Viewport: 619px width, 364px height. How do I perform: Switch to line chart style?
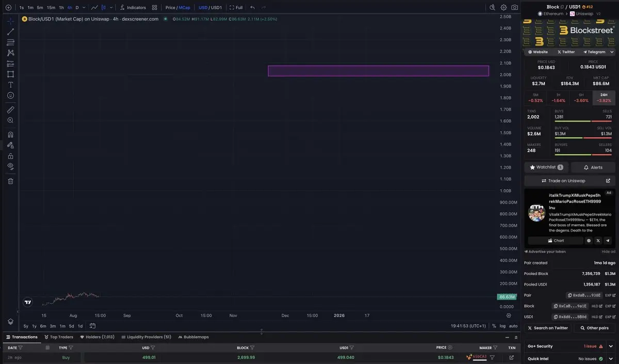pyautogui.click(x=94, y=8)
